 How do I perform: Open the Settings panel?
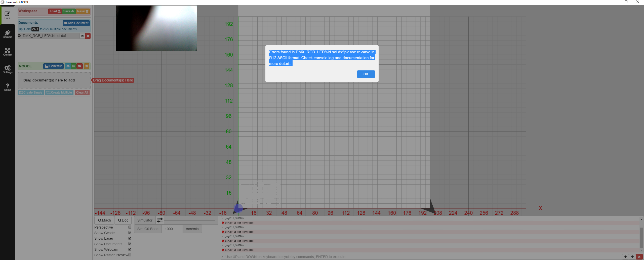click(x=7, y=69)
